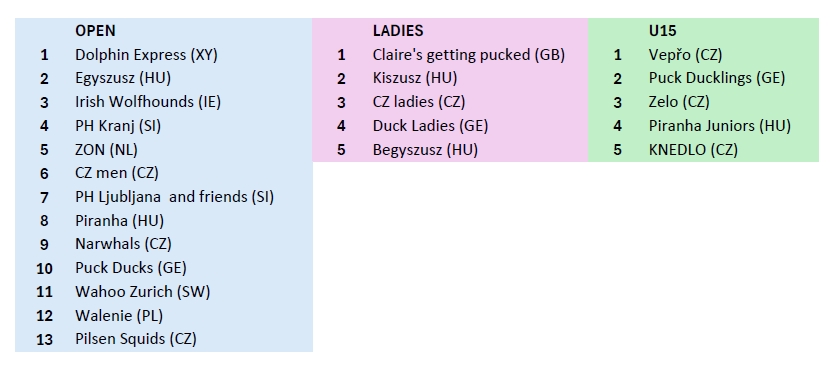Screen dimensions: 838x370
Task: Select Egyszusz (HU) in the Open list
Action: tap(123, 78)
